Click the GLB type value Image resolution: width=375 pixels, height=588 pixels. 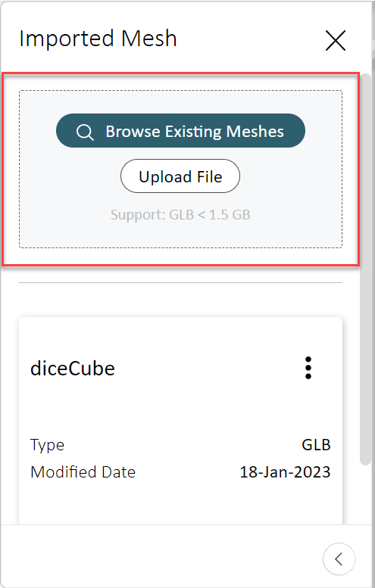pyautogui.click(x=316, y=445)
